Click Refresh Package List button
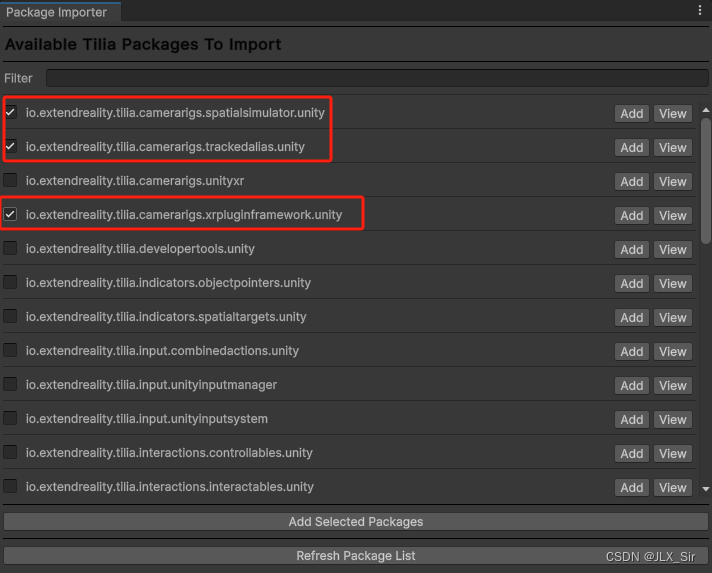Screen dimensions: 712x573 tap(356, 556)
